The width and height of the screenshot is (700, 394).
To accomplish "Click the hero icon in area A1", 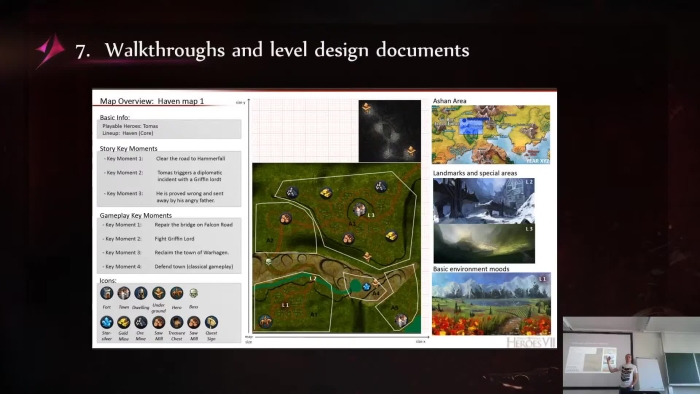I will tap(266, 321).
